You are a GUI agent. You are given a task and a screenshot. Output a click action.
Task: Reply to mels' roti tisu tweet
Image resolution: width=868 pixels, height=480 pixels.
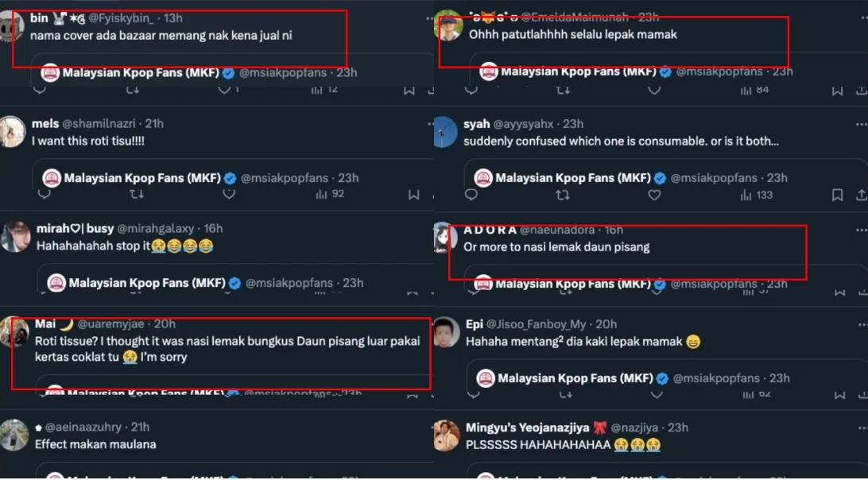click(45, 194)
